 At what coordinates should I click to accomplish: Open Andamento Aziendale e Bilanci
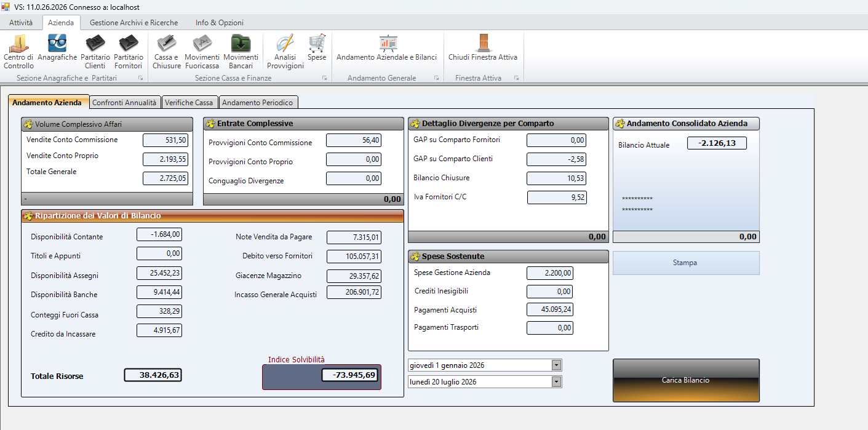pos(387,48)
